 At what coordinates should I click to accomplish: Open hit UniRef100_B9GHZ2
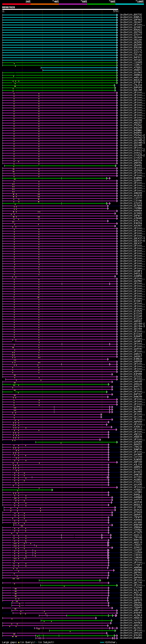click(131, 30)
